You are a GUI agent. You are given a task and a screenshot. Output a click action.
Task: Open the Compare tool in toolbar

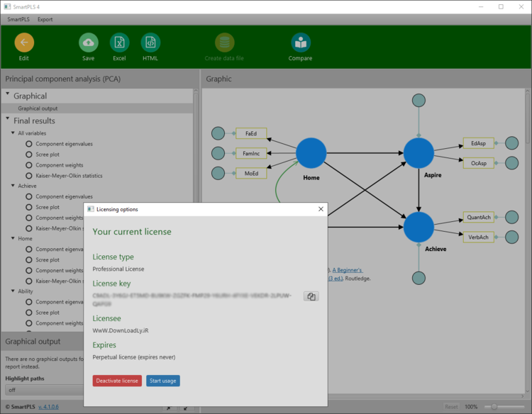301,43
